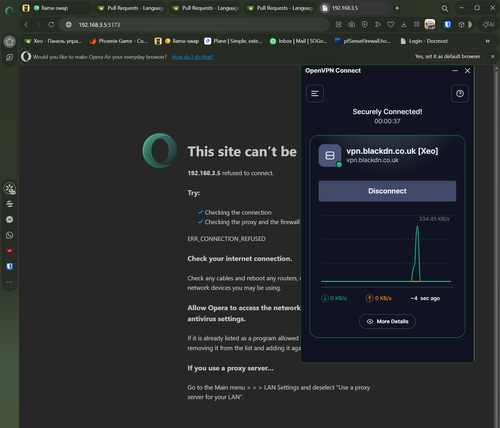The width and height of the screenshot is (500, 428).
Task: Open the red shield sidebar icon
Action: [x=10, y=251]
